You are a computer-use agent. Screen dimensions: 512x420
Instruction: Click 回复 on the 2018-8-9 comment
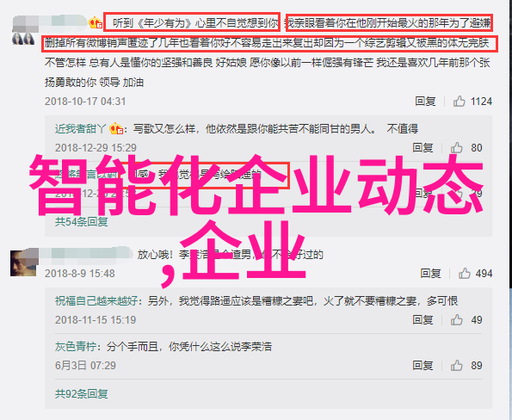click(430, 274)
